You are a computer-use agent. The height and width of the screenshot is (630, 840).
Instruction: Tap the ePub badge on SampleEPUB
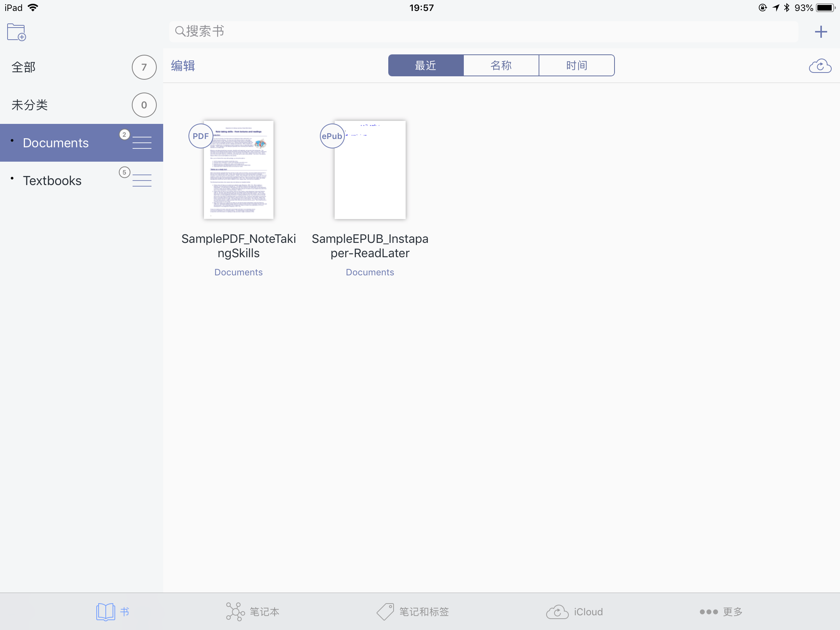click(332, 136)
